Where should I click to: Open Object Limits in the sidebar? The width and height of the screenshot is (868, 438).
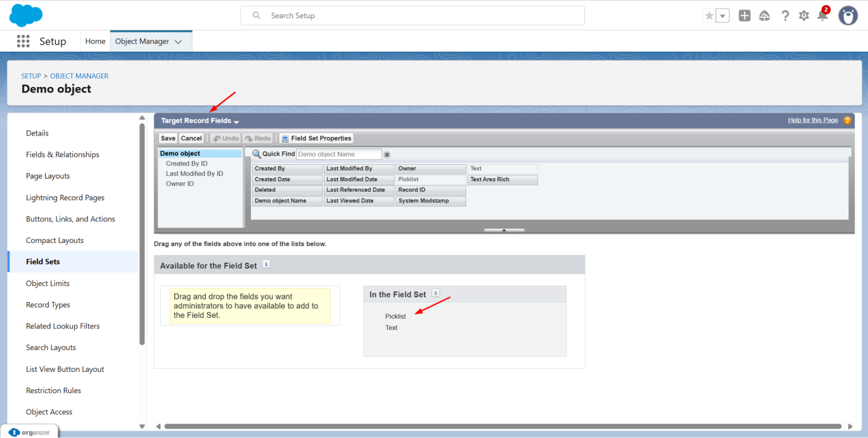coord(48,283)
